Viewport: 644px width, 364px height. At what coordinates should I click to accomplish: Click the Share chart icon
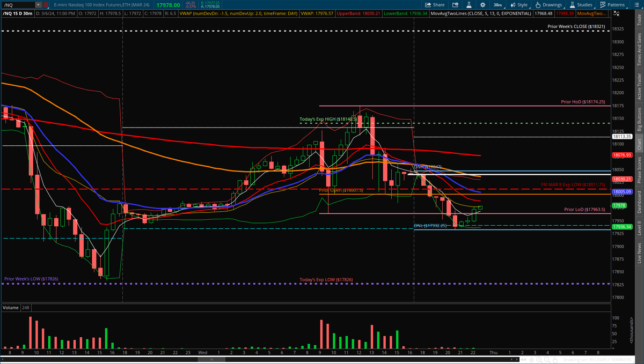coord(428,4)
